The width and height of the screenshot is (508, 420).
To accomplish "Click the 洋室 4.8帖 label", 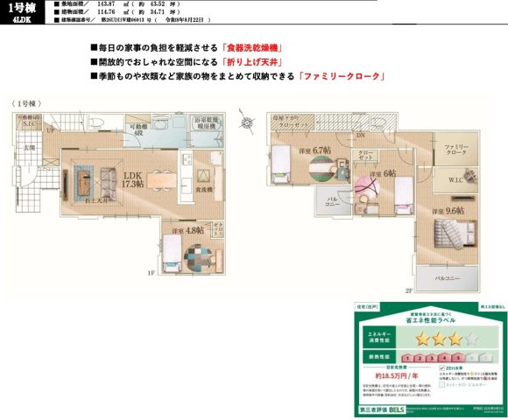I will [x=188, y=230].
